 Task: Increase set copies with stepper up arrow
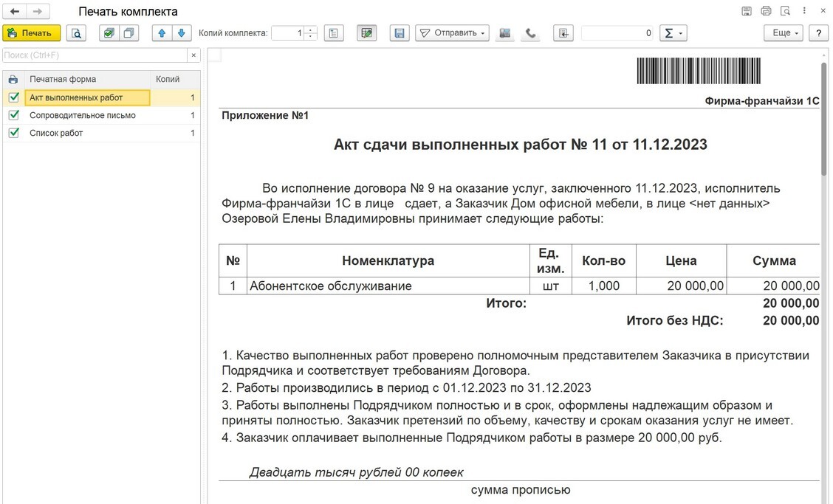point(311,30)
